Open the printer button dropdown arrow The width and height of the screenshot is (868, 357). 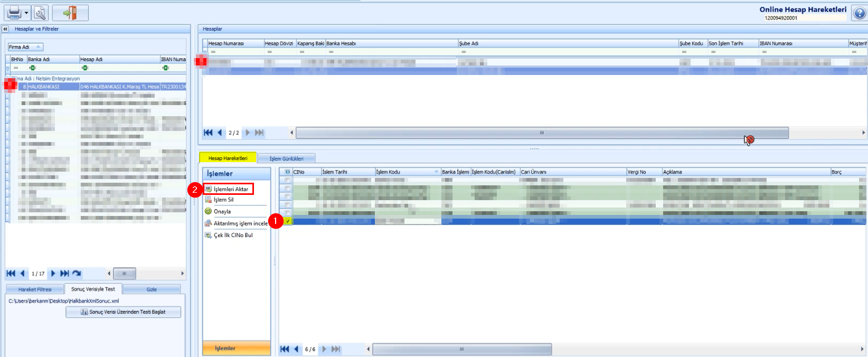click(x=26, y=13)
